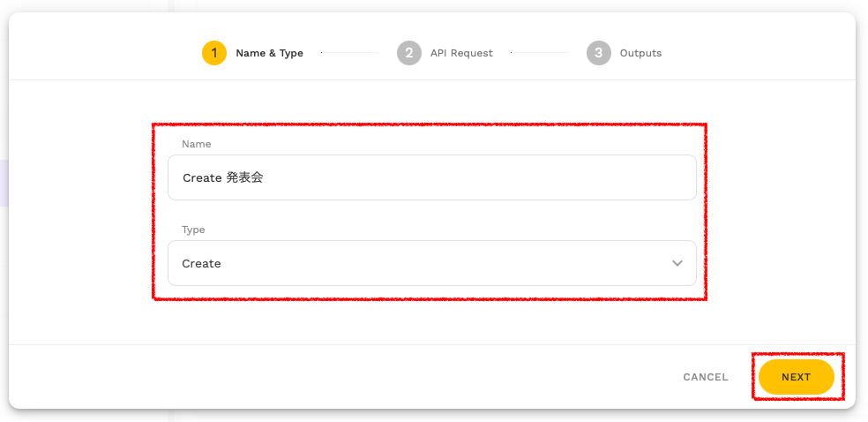
Task: Select step 1 circle icon
Action: pos(214,53)
